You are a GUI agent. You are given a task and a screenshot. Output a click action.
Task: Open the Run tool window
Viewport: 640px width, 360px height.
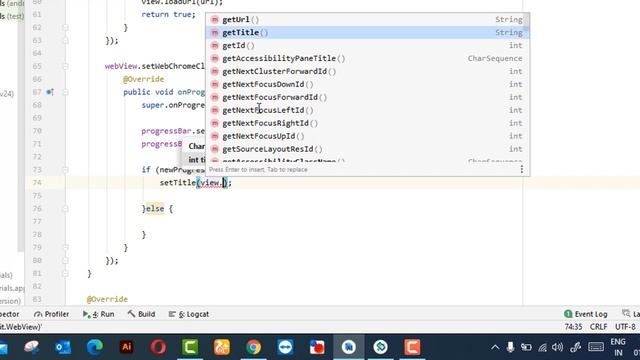pos(99,314)
